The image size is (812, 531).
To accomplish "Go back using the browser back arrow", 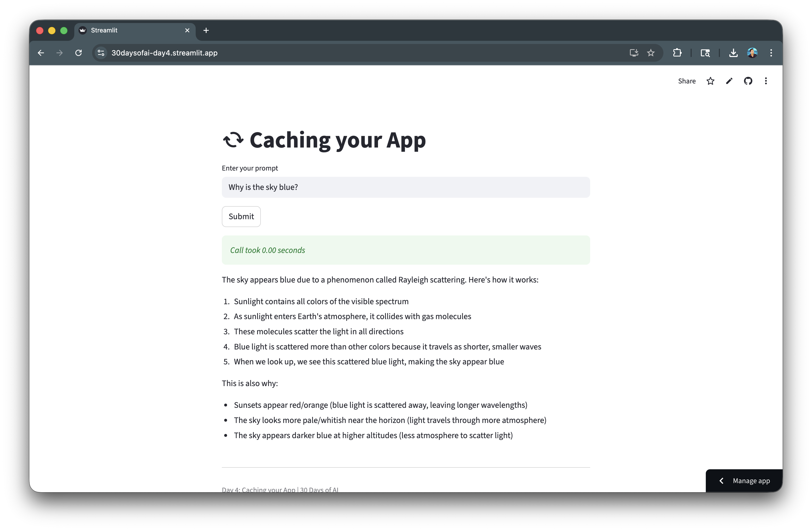I will [x=41, y=53].
